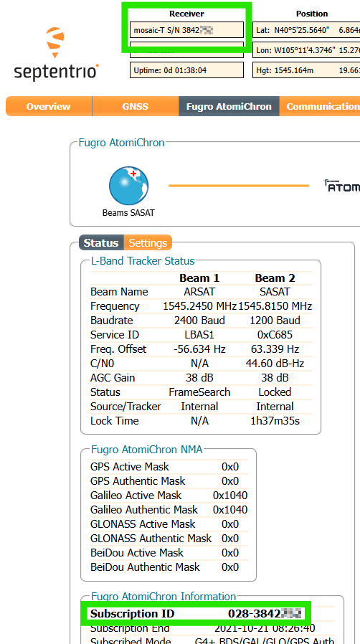The width and height of the screenshot is (360, 644).
Task: Click the Uptime field
Action: [x=186, y=70]
